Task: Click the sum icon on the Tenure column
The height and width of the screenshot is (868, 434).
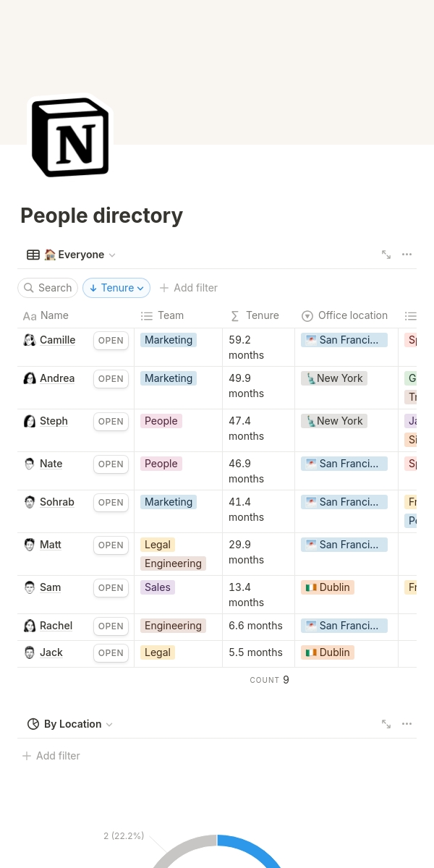Action: [x=234, y=316]
